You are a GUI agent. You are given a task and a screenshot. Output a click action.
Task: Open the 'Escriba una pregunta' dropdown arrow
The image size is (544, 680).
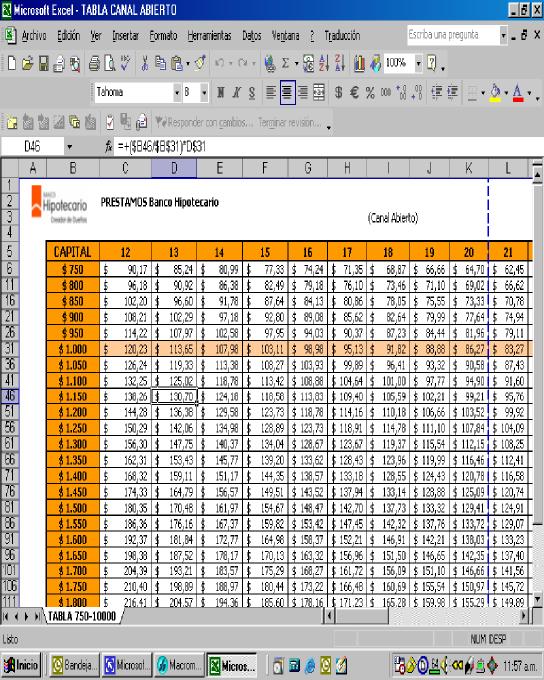[503, 36]
